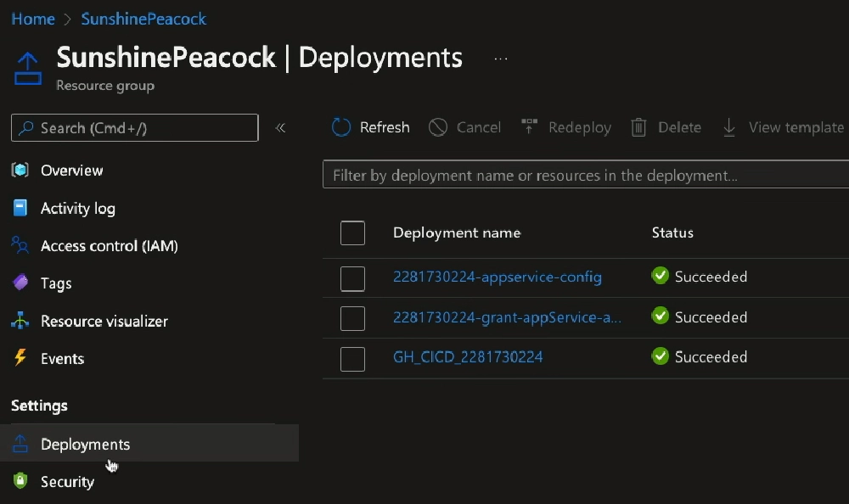The image size is (849, 504).
Task: Click the Activity log icon
Action: pyautogui.click(x=20, y=208)
